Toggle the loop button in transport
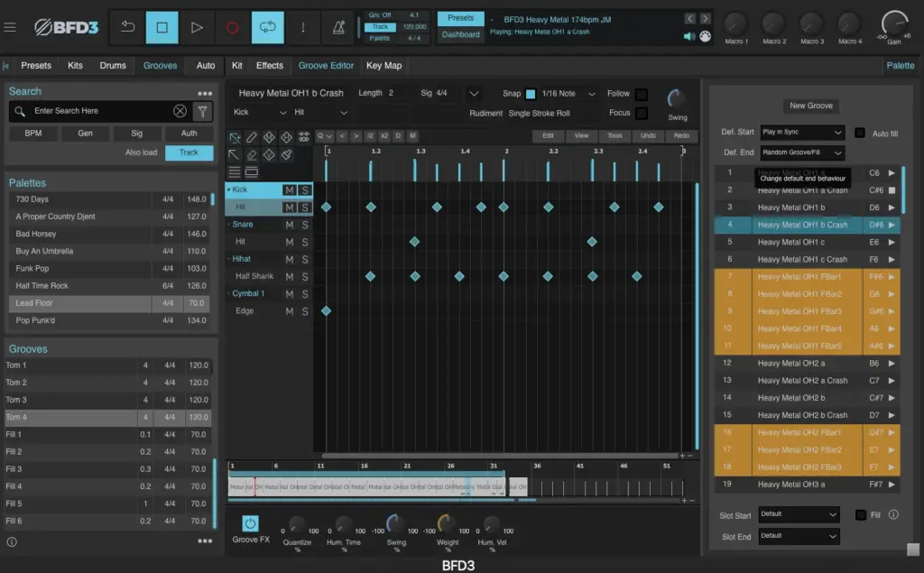Screen dimensions: 924x573 click(267, 28)
